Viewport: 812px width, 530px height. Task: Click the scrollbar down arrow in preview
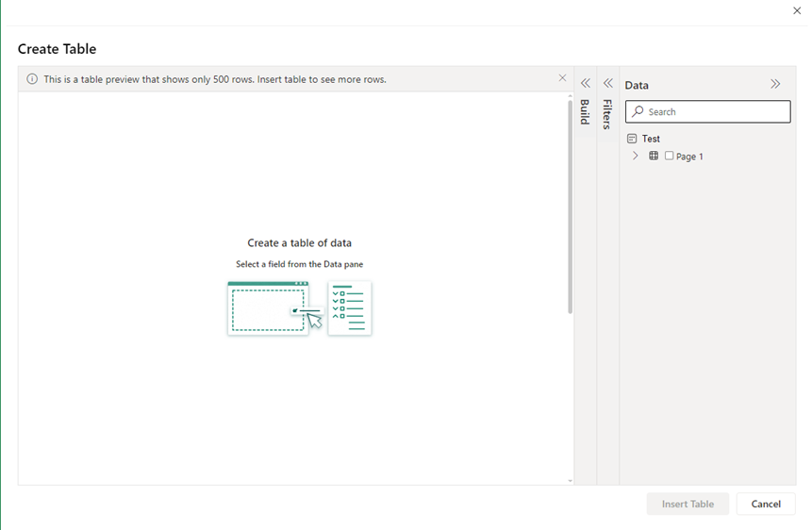click(571, 481)
